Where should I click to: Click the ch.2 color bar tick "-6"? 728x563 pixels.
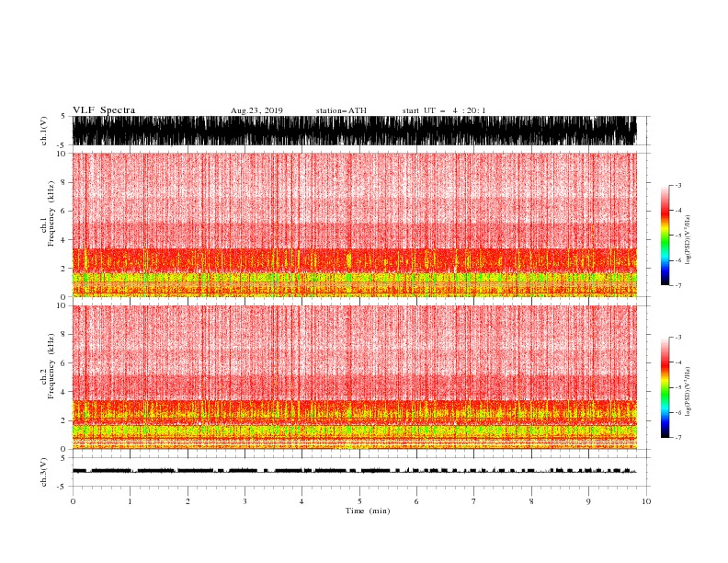coord(678,412)
